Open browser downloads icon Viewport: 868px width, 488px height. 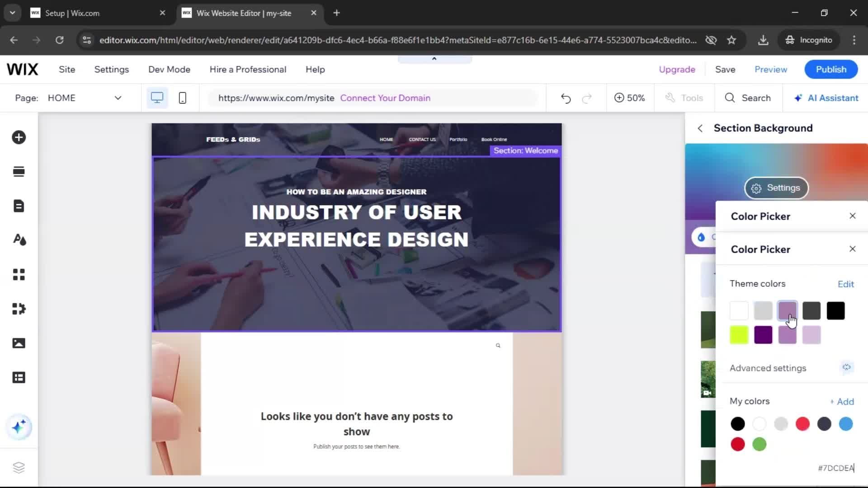(763, 40)
